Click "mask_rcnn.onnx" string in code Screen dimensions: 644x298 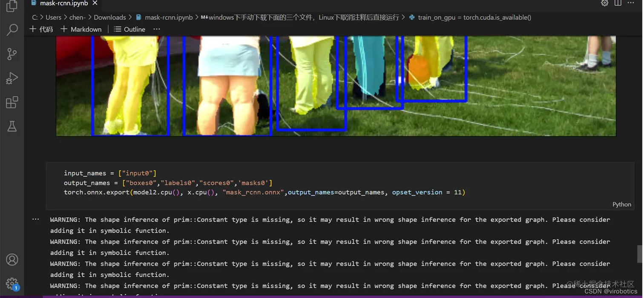click(x=253, y=192)
